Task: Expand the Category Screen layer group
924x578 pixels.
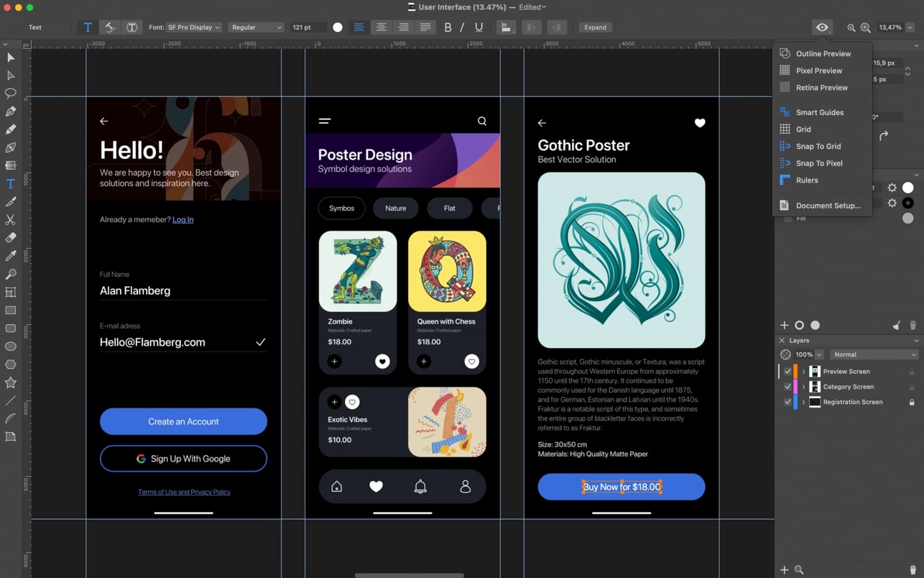Action: coord(803,387)
